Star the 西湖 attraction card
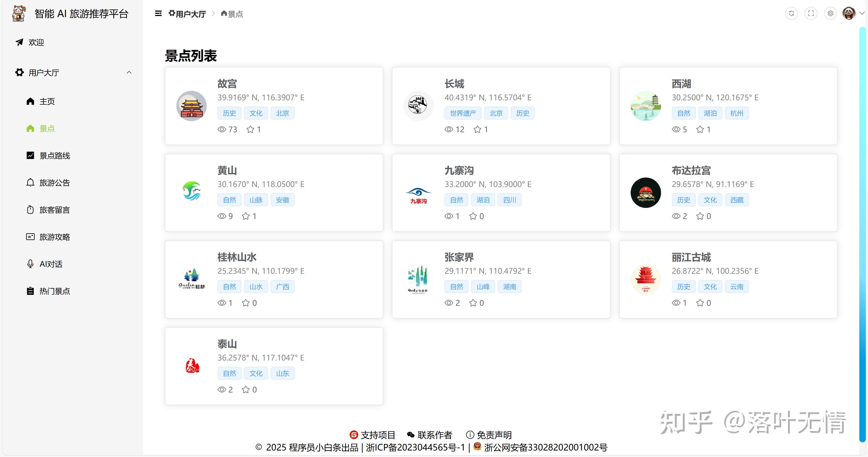 pyautogui.click(x=701, y=129)
